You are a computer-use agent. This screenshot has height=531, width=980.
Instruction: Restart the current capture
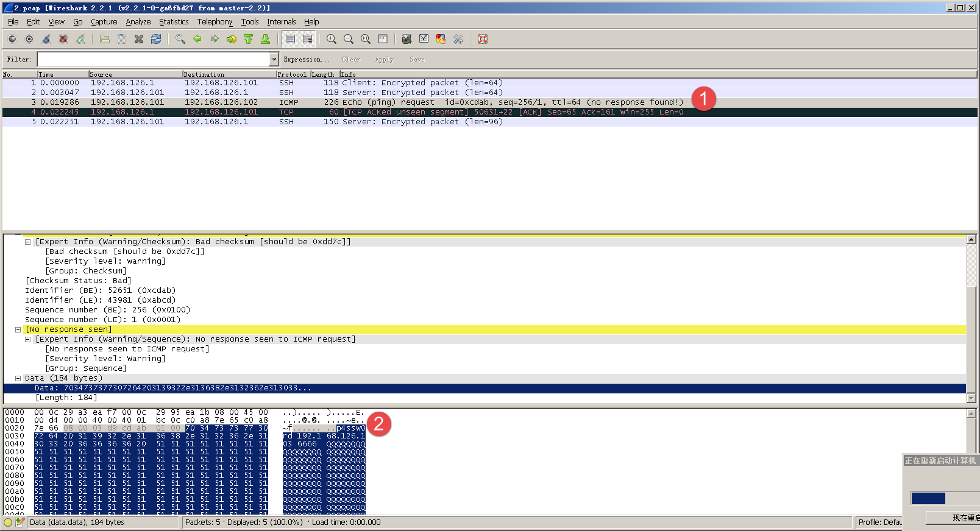80,39
